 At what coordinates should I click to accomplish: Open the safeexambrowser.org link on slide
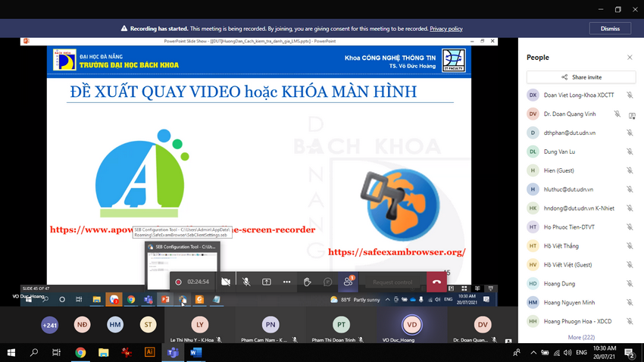tap(397, 252)
